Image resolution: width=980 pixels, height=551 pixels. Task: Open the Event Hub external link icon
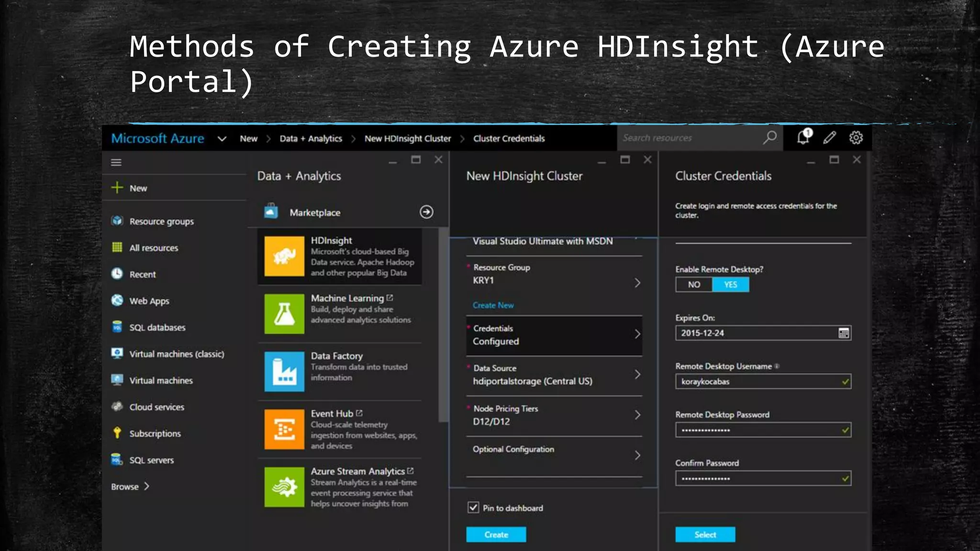[359, 413]
